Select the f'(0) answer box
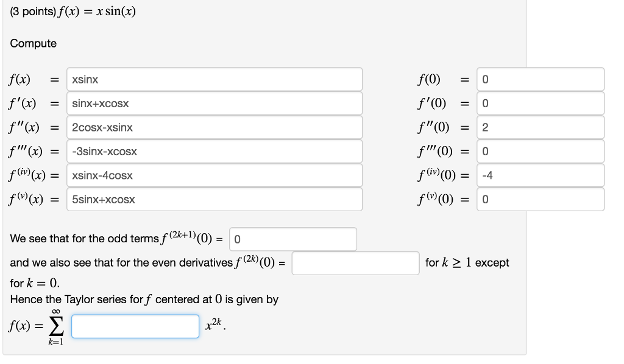This screenshot has height=364, width=624. (x=539, y=103)
